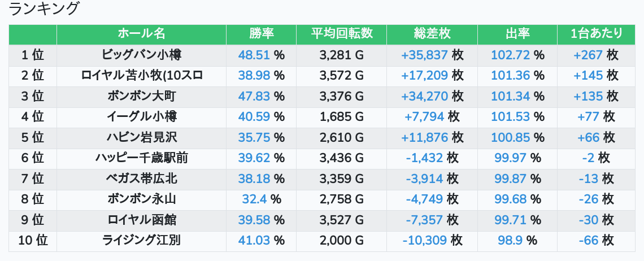Select ボンボン大町 hall name
The width and height of the screenshot is (644, 261).
pyautogui.click(x=141, y=96)
